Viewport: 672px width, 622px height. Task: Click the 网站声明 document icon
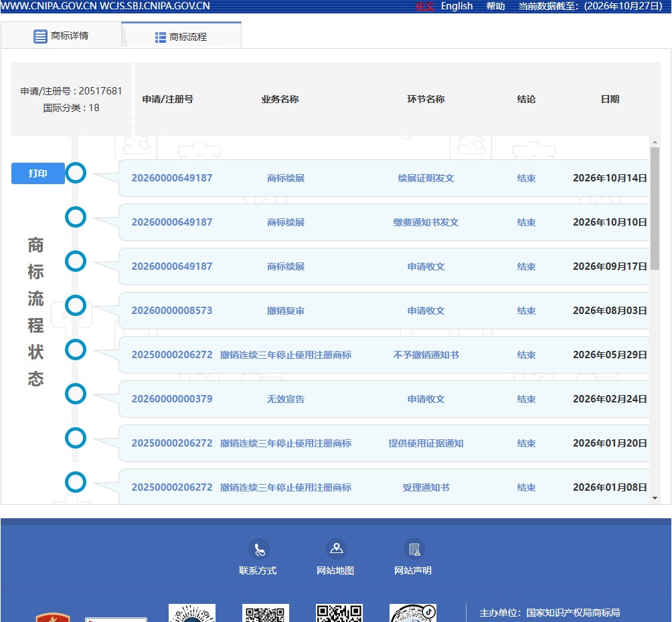414,549
